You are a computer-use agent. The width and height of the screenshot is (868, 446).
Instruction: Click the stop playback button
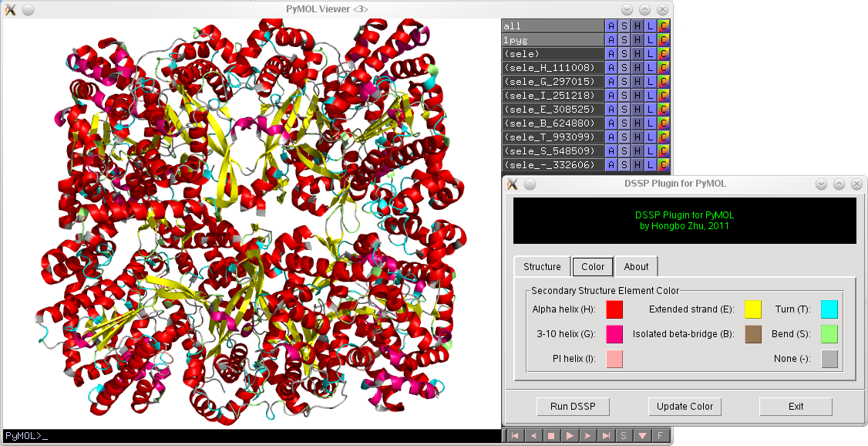(x=551, y=436)
